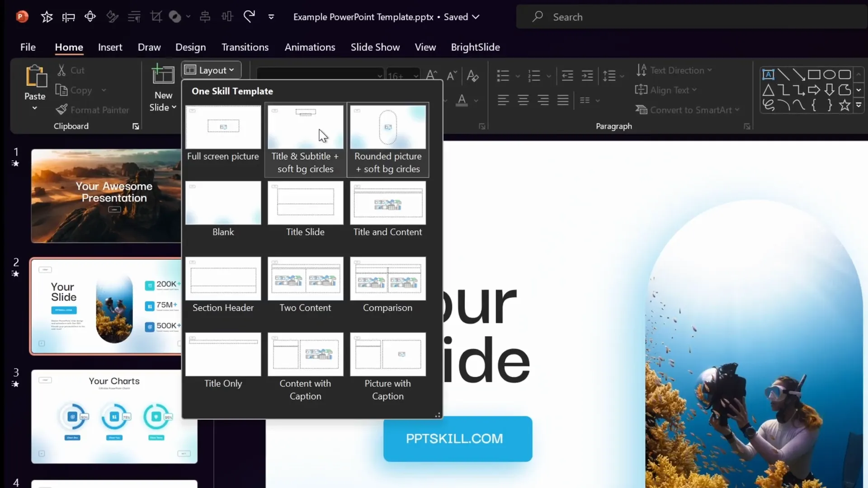This screenshot has height=488, width=868.
Task: Click the Redo/Repeat icon in quick access toolbar
Action: pos(249,17)
